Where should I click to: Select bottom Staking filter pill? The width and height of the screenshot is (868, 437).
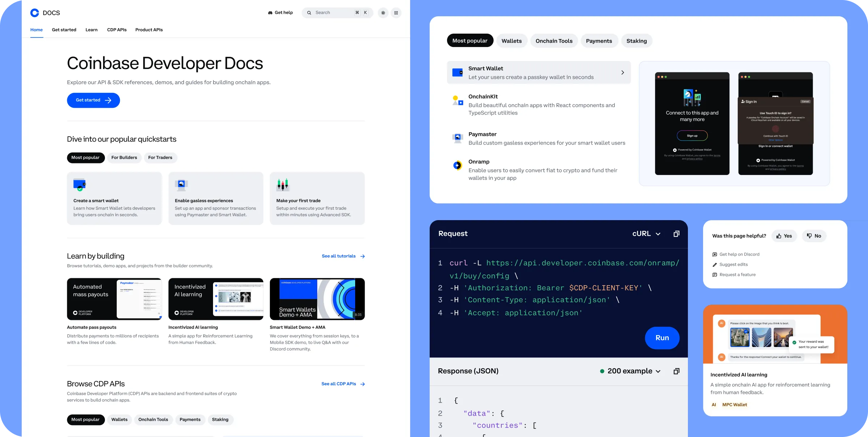[x=220, y=420]
